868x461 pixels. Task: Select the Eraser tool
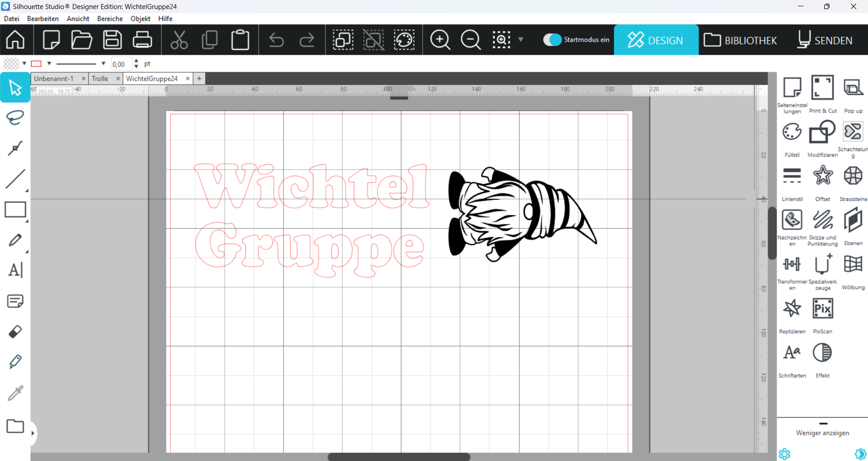(15, 332)
